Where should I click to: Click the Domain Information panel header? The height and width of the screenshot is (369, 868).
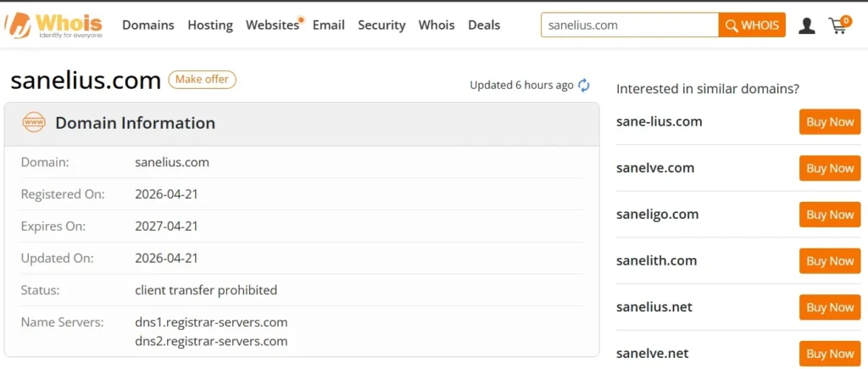[x=302, y=123]
